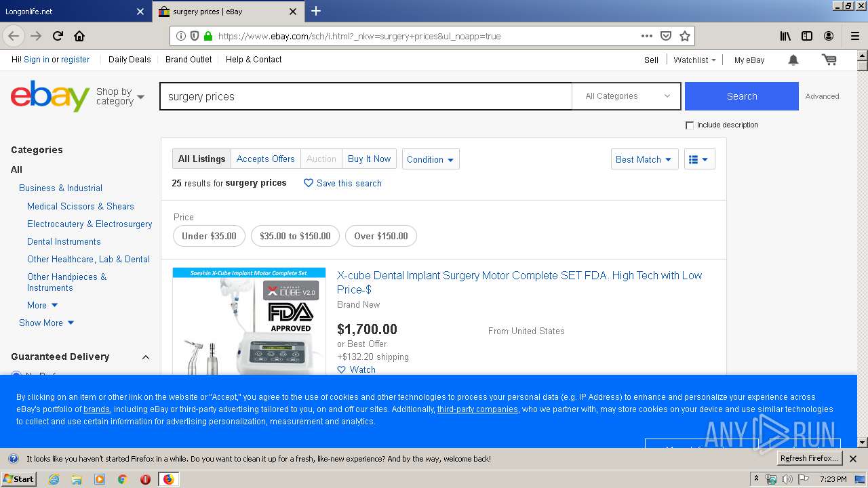Viewport: 868px width, 488px height.
Task: Open the Firefox home page icon
Action: [x=79, y=36]
